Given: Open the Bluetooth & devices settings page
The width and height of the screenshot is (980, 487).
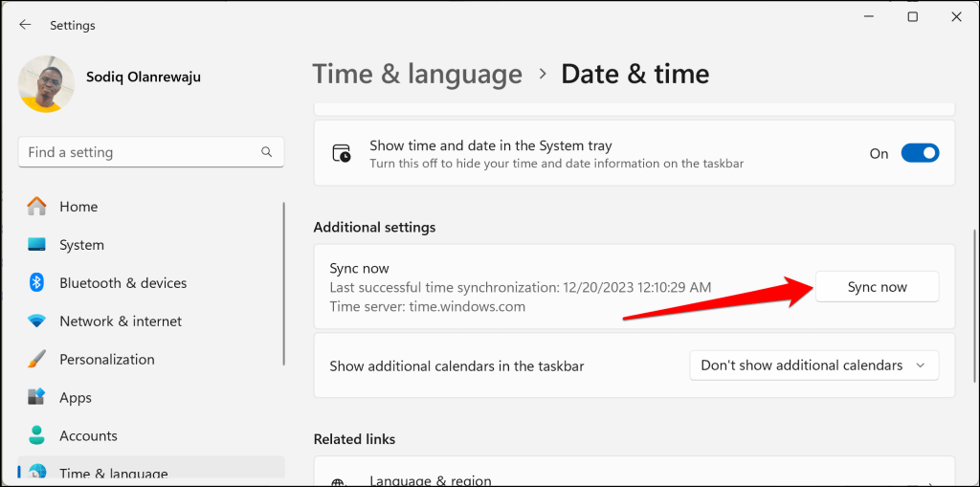Looking at the screenshot, I should click(122, 283).
